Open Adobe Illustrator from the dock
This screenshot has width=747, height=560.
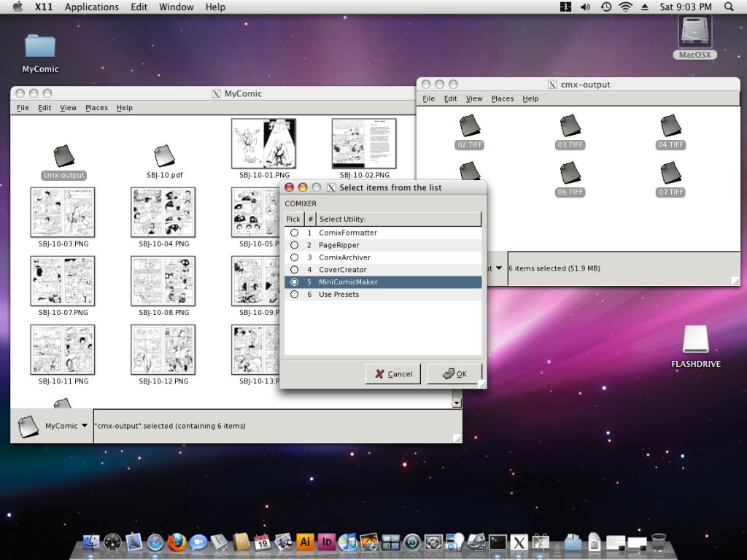[x=305, y=542]
